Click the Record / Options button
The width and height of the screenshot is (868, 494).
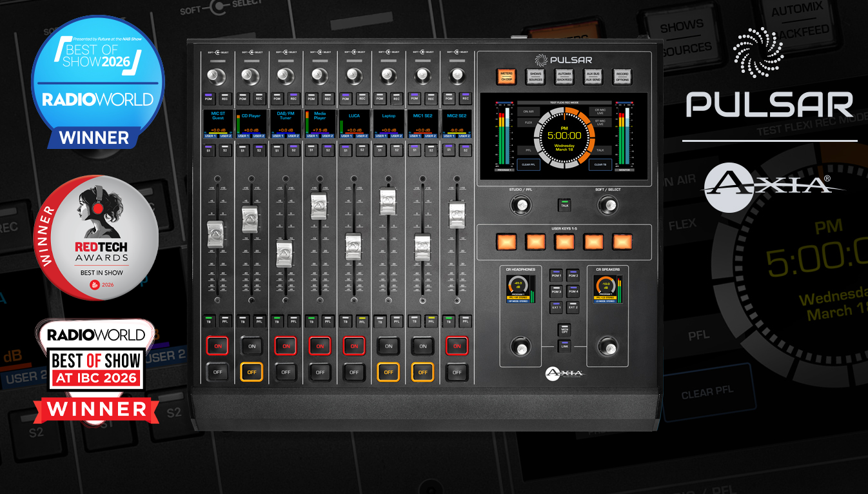click(622, 77)
